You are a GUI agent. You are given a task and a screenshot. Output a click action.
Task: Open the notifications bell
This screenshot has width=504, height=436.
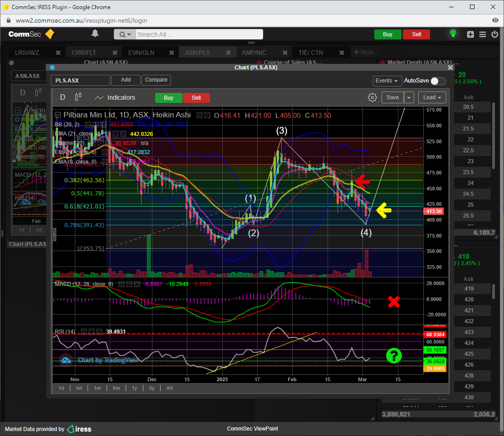95,34
